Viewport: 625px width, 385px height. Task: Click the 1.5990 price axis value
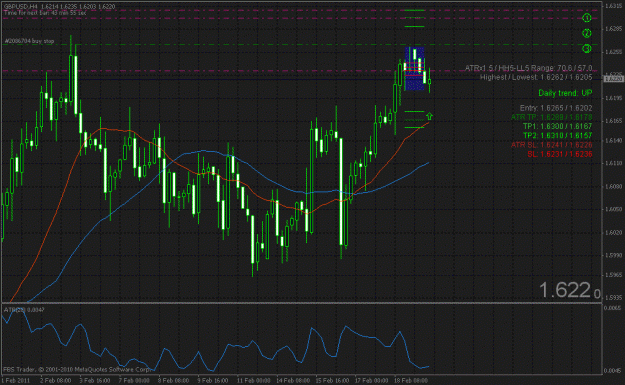coord(613,255)
